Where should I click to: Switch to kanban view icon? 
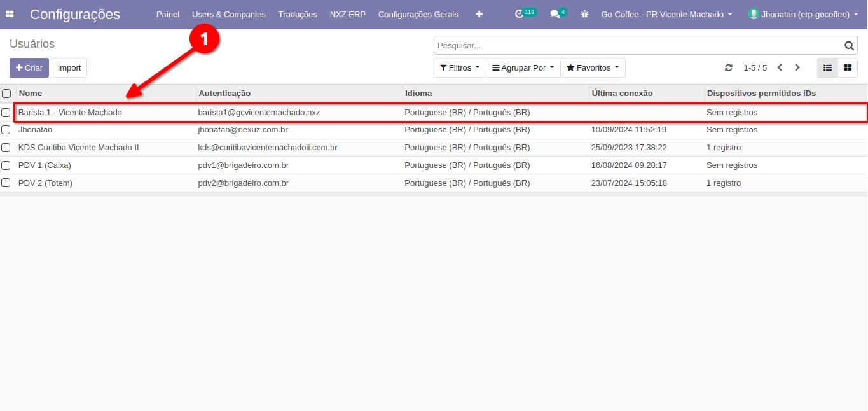[x=847, y=67]
